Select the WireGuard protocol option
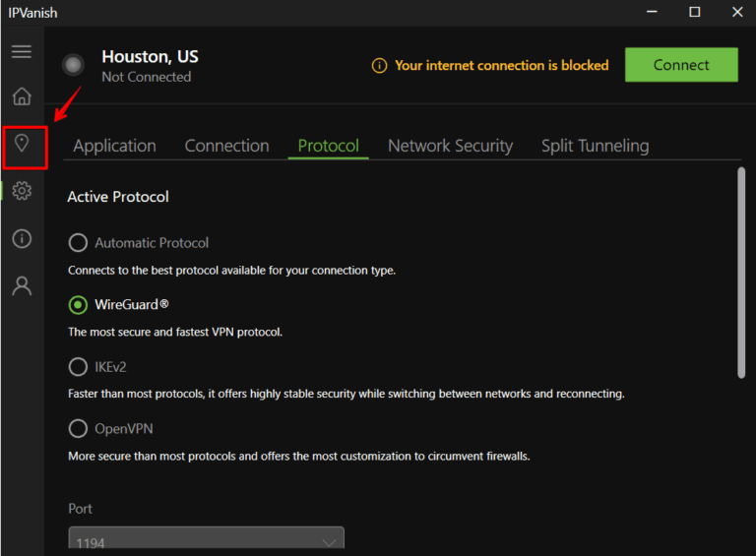This screenshot has width=756, height=556. pos(78,305)
